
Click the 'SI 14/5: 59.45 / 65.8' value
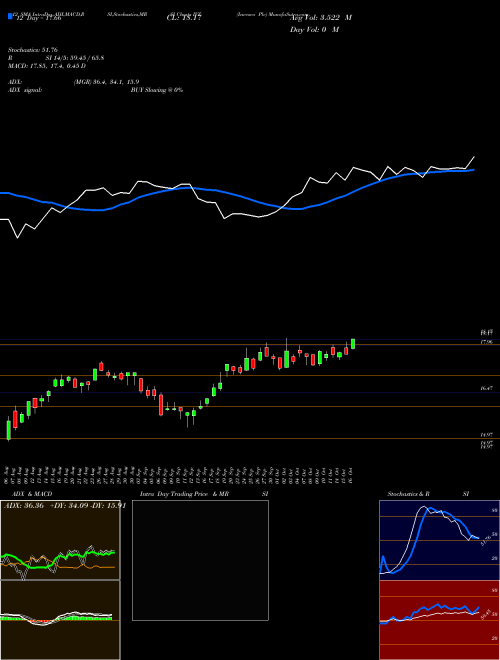(75, 58)
